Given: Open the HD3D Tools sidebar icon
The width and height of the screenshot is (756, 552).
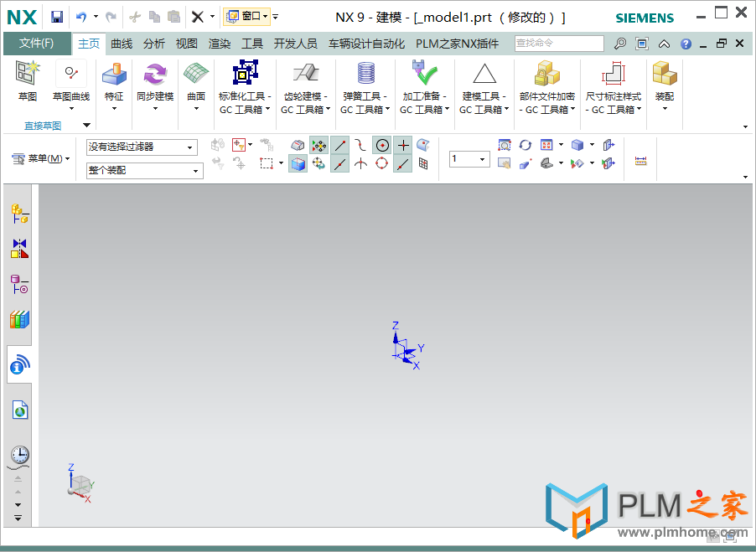Looking at the screenshot, I should click(x=20, y=364).
